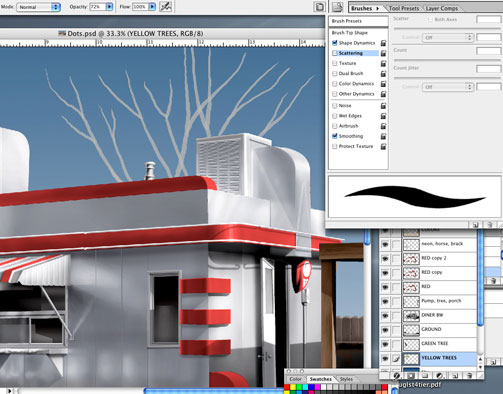Click the lock icon next to Scattering
The image size is (503, 394).
pyautogui.click(x=383, y=53)
